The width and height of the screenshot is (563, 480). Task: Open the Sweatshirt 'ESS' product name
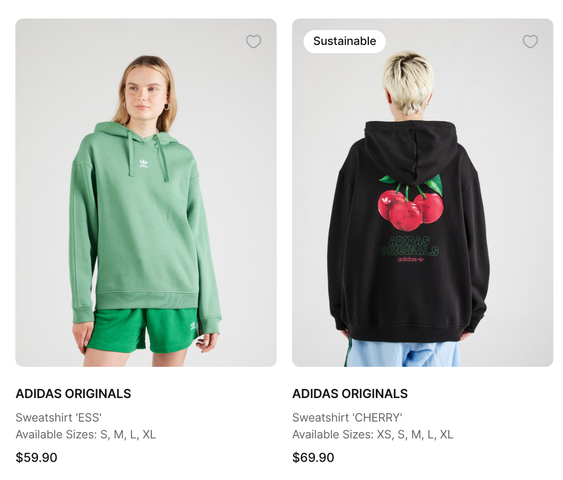pyautogui.click(x=59, y=418)
